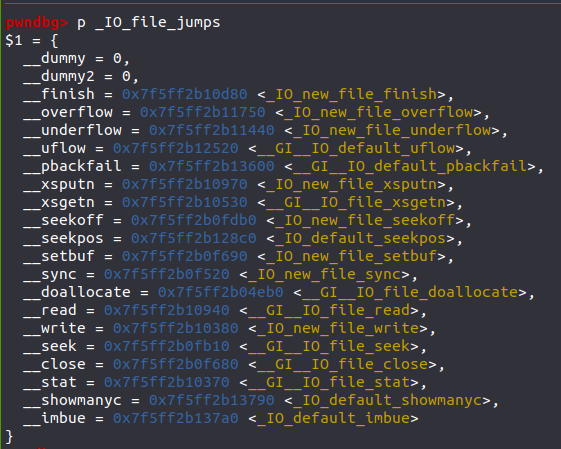The width and height of the screenshot is (561, 449).
Task: Select the '__dummy = 0,' line
Action: click(77, 58)
